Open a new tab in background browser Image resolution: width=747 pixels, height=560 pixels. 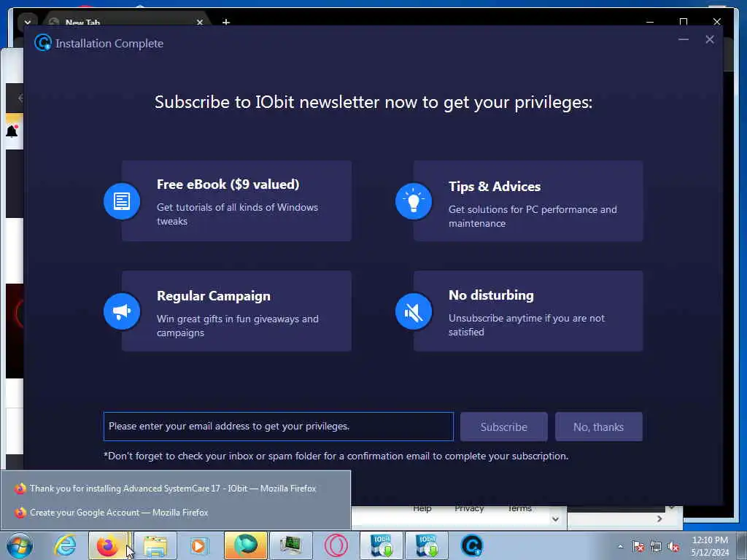226,22
